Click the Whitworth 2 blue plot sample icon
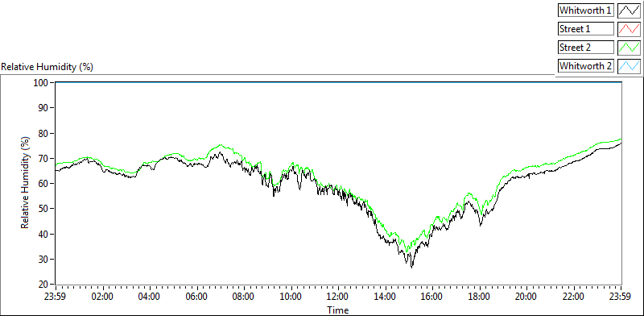The width and height of the screenshot is (644, 316). click(x=630, y=65)
